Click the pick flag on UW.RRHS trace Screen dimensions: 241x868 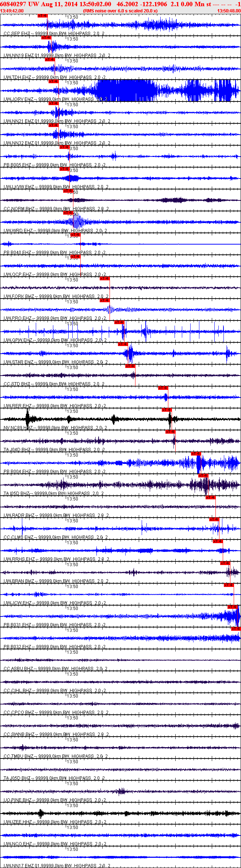tap(218, 541)
